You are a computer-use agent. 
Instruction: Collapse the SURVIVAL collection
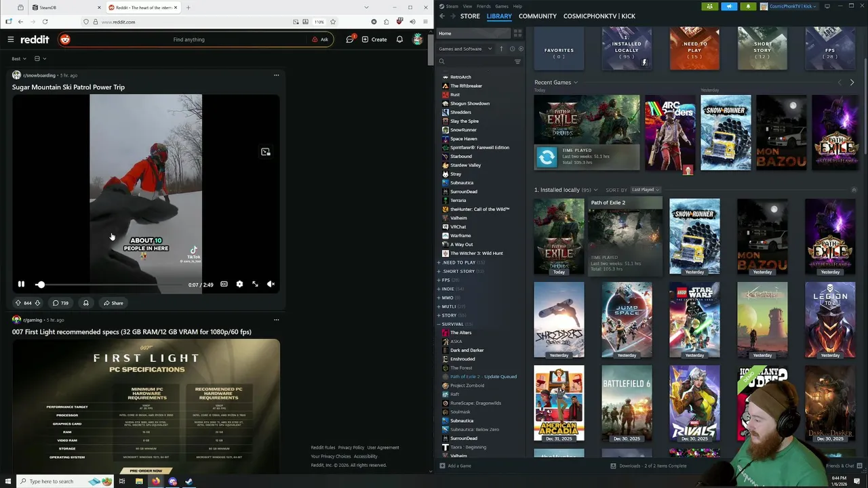[x=439, y=324]
